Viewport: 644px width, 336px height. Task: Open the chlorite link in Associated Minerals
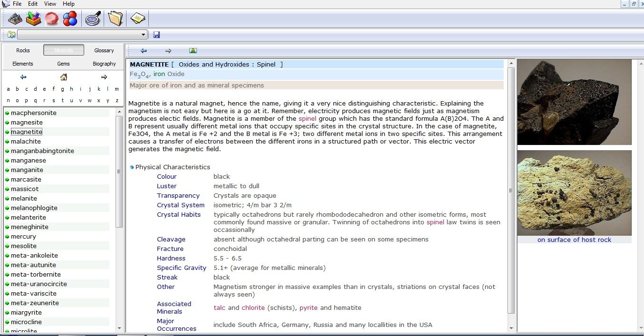(253, 308)
